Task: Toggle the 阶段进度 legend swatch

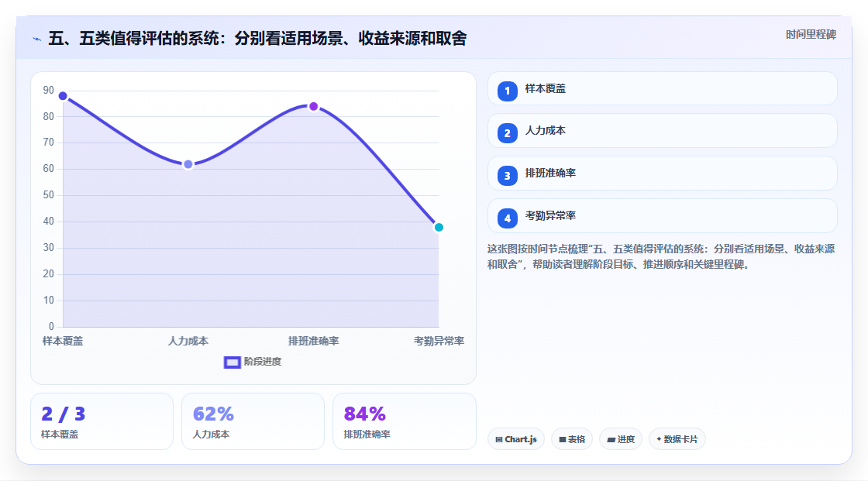Action: click(x=232, y=362)
